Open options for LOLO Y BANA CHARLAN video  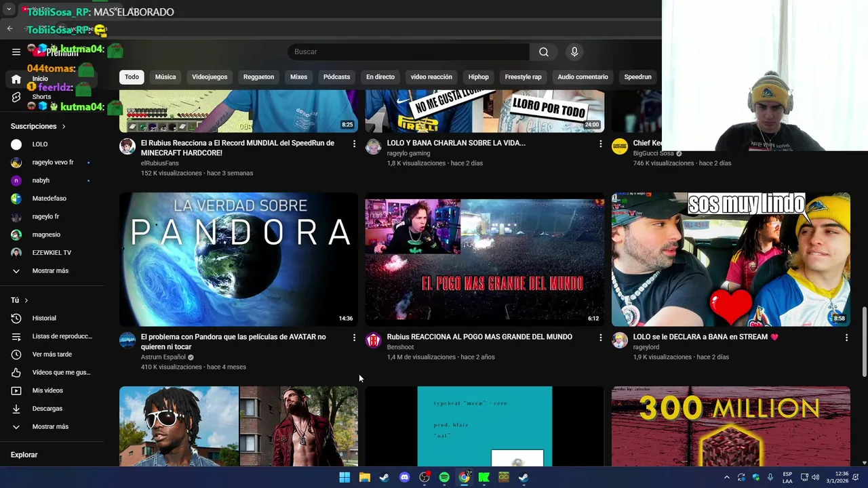[600, 144]
